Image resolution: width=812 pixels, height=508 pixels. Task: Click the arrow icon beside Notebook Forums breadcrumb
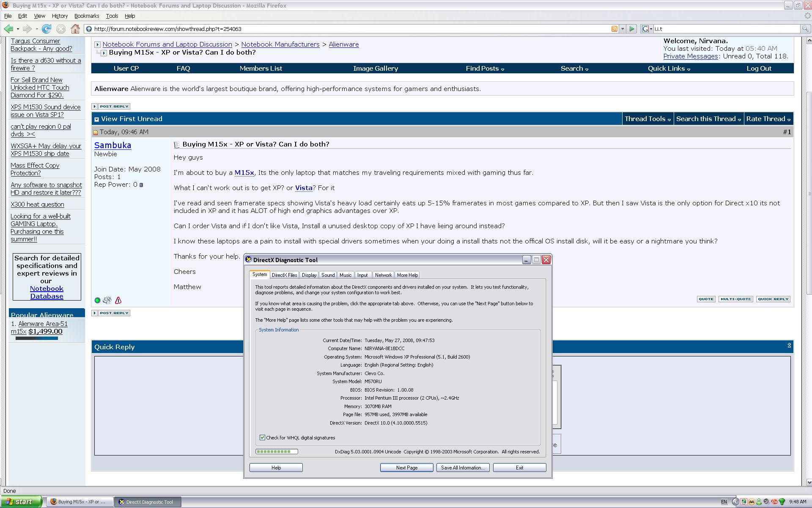[x=97, y=44]
